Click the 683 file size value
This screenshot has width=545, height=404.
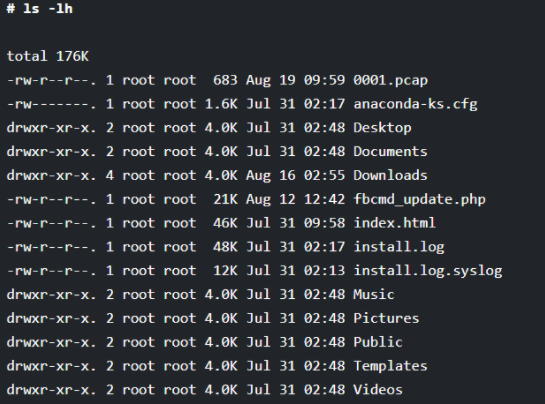[x=225, y=81]
